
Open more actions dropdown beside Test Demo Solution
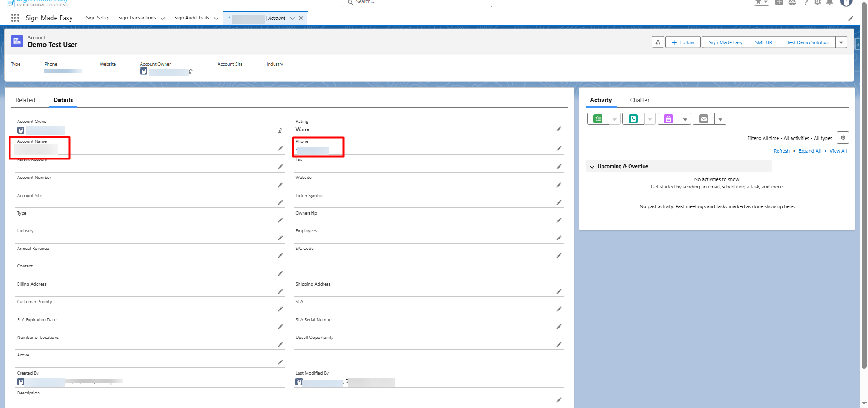pyautogui.click(x=841, y=42)
